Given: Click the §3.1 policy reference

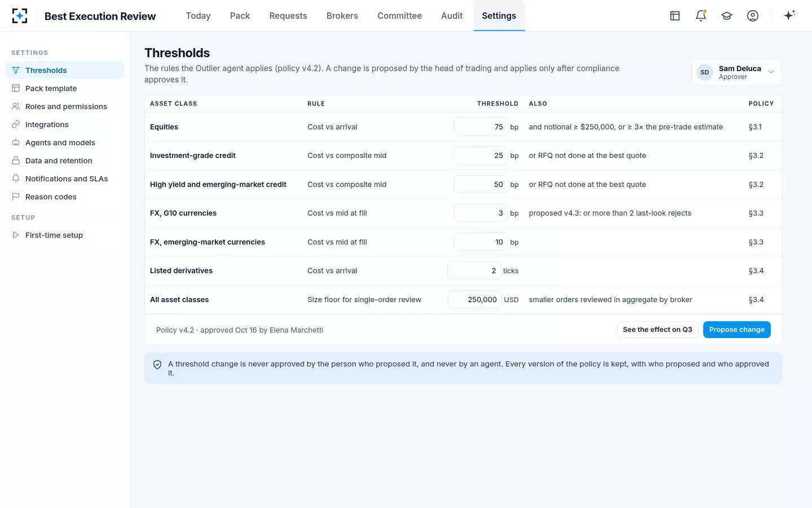Looking at the screenshot, I should pos(755,127).
